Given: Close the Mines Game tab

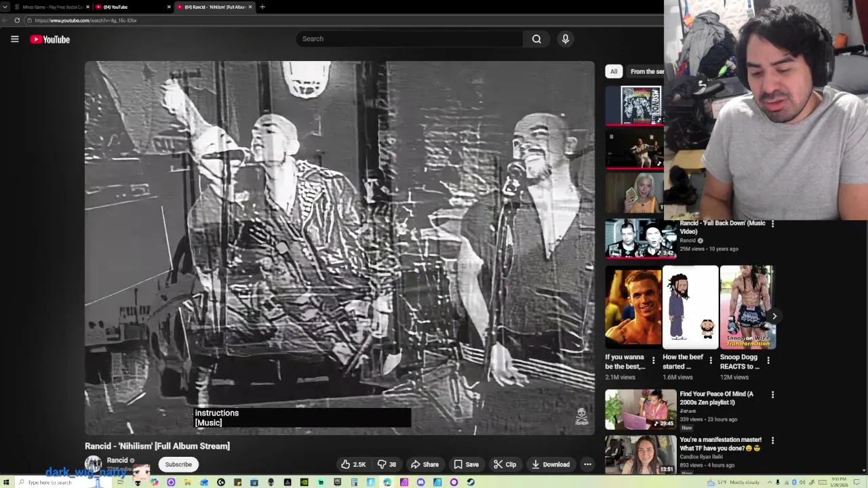Looking at the screenshot, I should [x=87, y=7].
